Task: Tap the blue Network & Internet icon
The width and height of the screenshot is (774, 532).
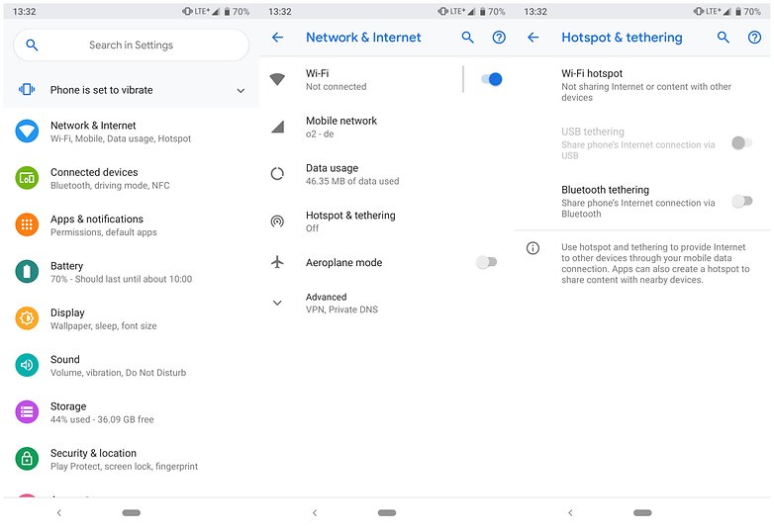Action: 27,132
